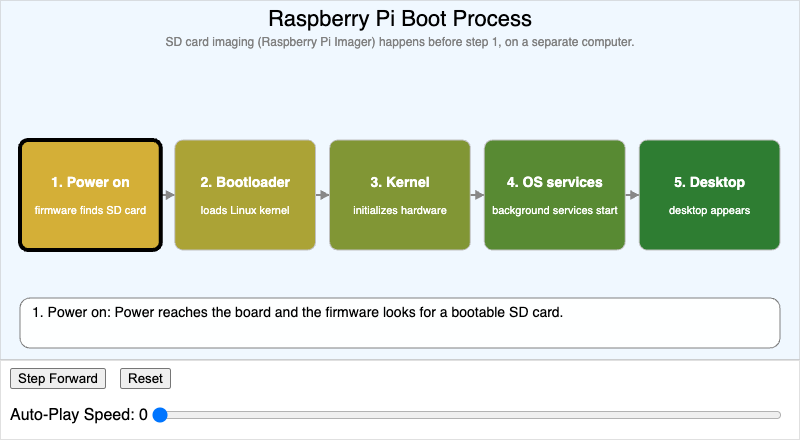Image resolution: width=800 pixels, height=442 pixels.
Task: Click the SD card imaging subtitle note
Action: pos(400,42)
